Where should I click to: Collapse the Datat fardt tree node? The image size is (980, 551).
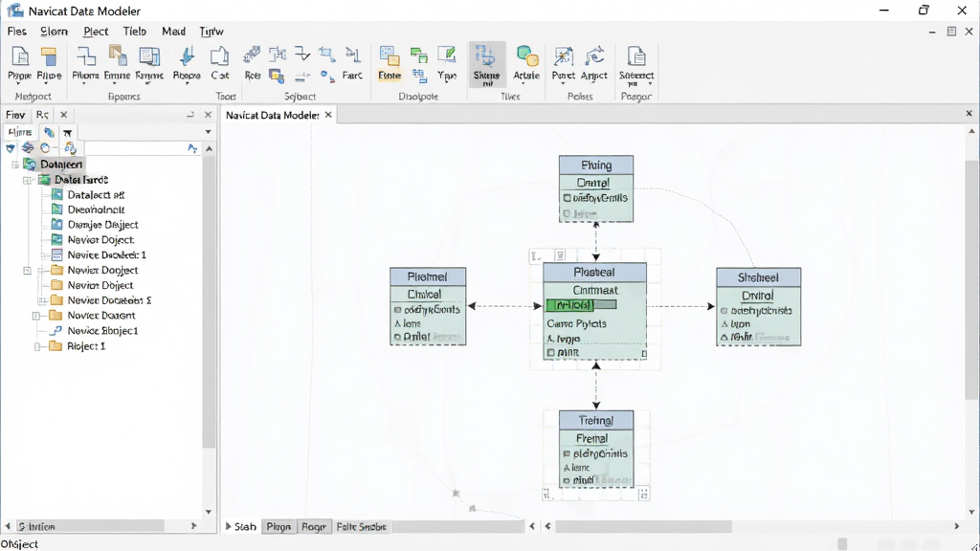[27, 180]
